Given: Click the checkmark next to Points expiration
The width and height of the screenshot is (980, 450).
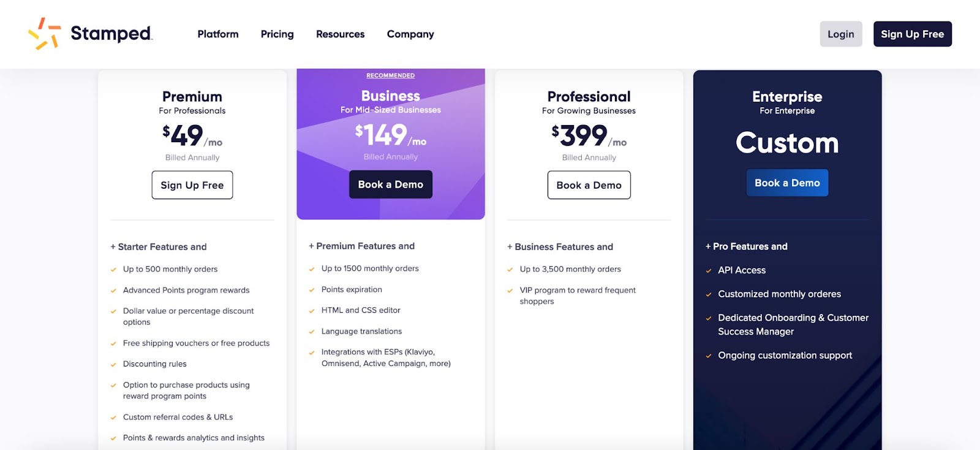Looking at the screenshot, I should (312, 289).
